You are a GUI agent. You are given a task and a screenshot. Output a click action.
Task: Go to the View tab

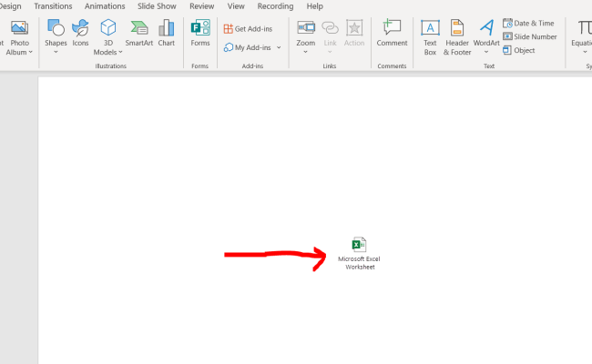point(236,6)
